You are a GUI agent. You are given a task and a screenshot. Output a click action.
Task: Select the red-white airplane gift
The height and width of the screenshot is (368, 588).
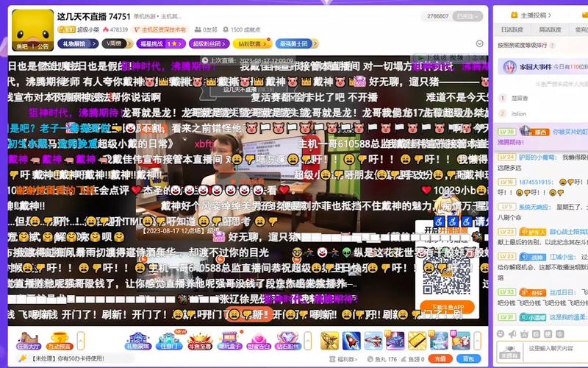[373, 341]
